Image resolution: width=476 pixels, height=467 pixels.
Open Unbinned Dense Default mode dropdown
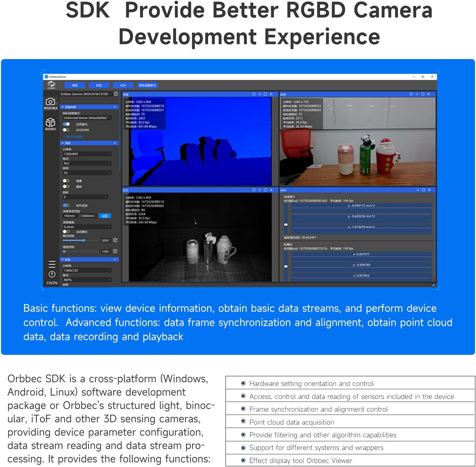click(87, 118)
